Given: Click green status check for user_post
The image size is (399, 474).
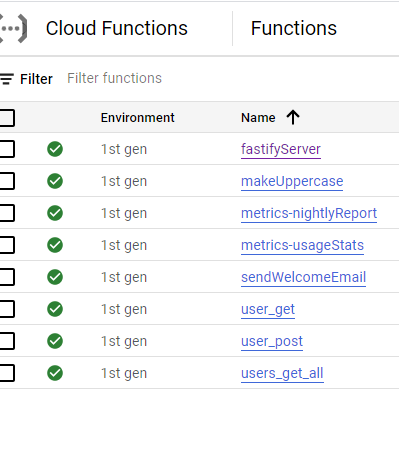Looking at the screenshot, I should click(x=55, y=341).
